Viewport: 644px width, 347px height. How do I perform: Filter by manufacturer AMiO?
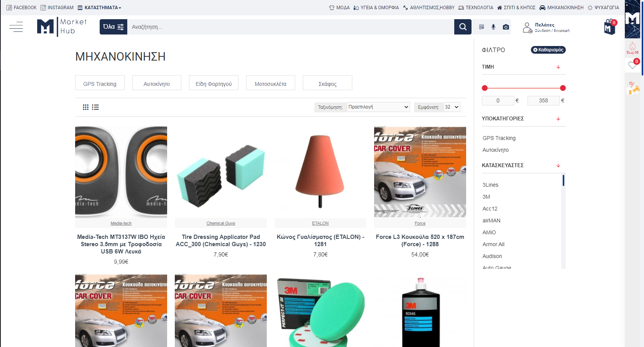[489, 232]
